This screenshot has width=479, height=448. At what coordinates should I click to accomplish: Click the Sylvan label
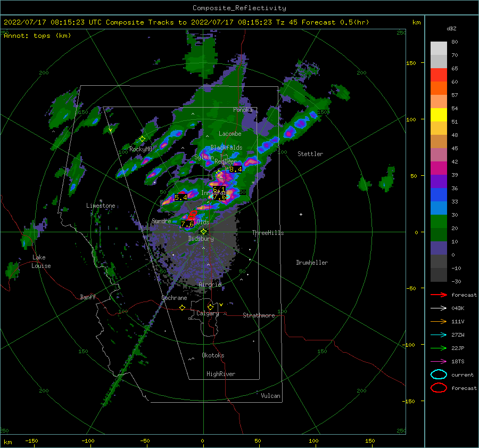pos(204,157)
